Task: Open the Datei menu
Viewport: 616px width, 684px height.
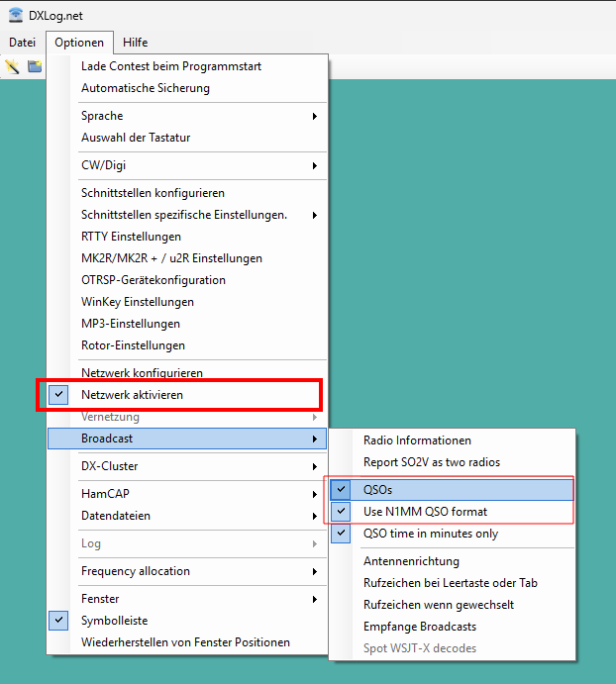Action: (x=22, y=43)
